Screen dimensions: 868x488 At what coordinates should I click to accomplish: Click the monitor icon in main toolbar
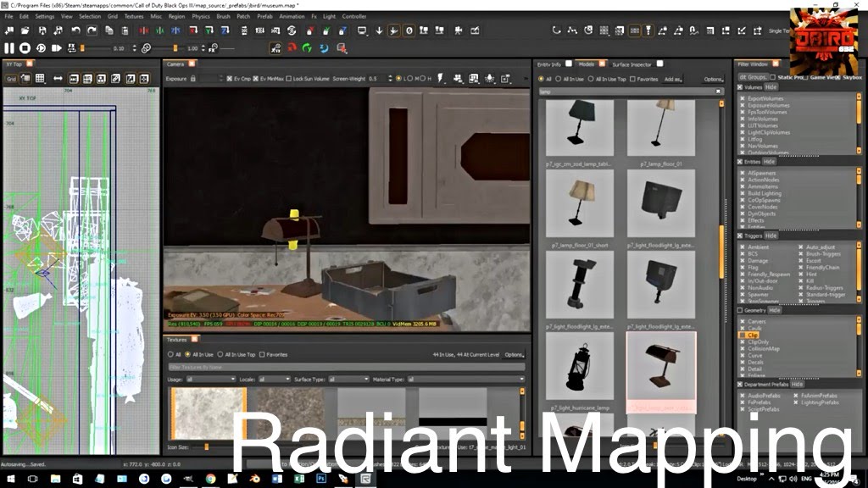coord(362,31)
